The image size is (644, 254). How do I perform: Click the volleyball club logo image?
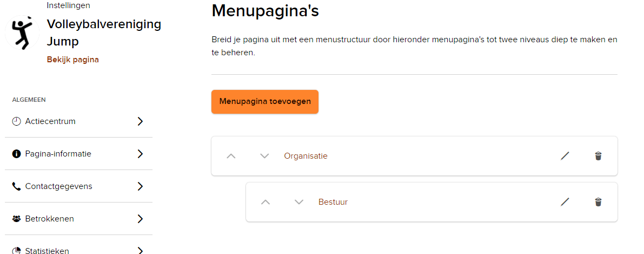22,33
